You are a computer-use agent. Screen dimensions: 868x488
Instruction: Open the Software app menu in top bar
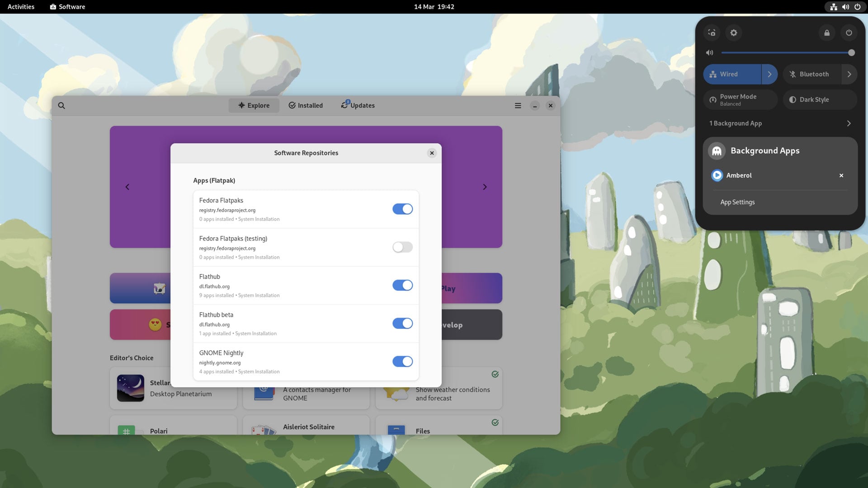point(67,7)
